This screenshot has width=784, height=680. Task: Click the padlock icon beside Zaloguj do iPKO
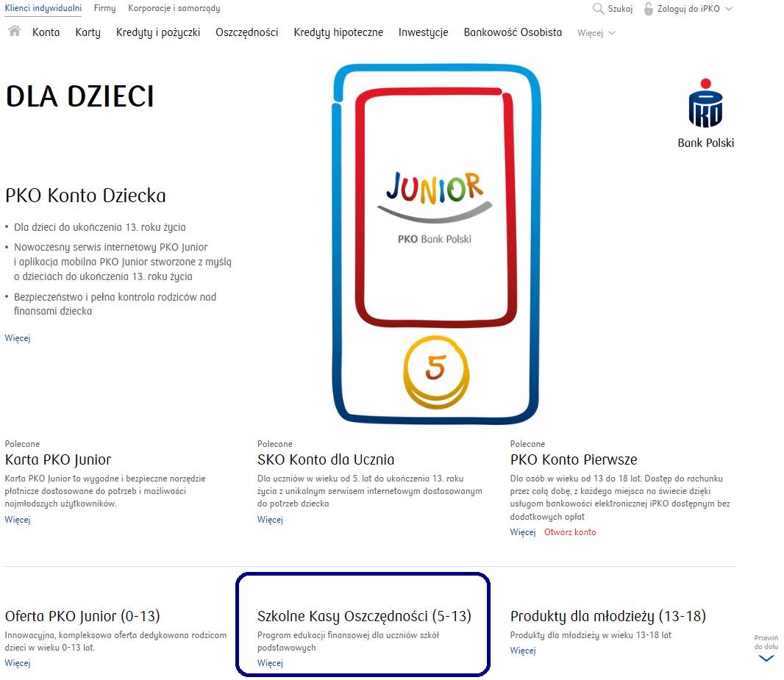pos(649,9)
